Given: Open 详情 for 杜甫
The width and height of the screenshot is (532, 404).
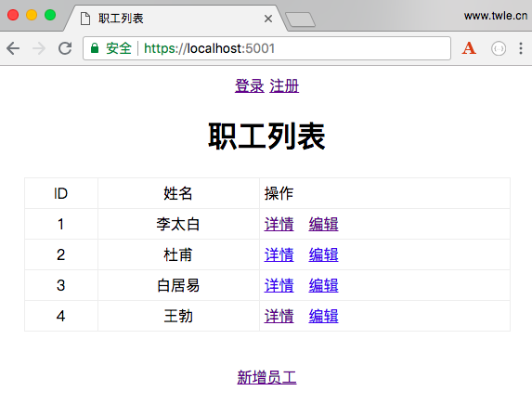Looking at the screenshot, I should pyautogui.click(x=279, y=255).
